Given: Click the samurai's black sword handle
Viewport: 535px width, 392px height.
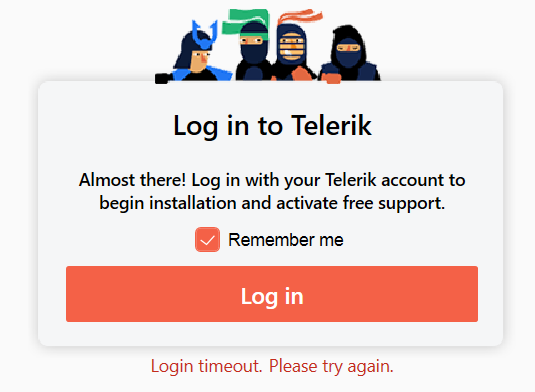Looking at the screenshot, I should click(162, 78).
